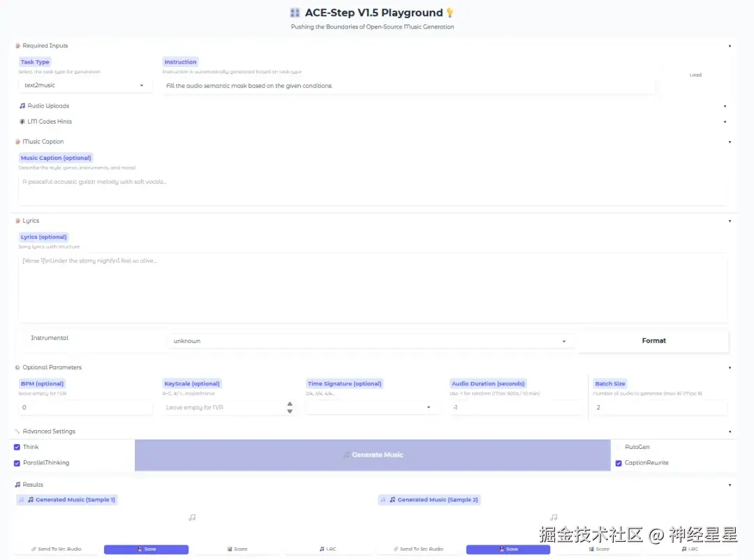754x560 pixels.
Task: Click the empty audio placeholder note in Sample 1
Action: click(192, 517)
